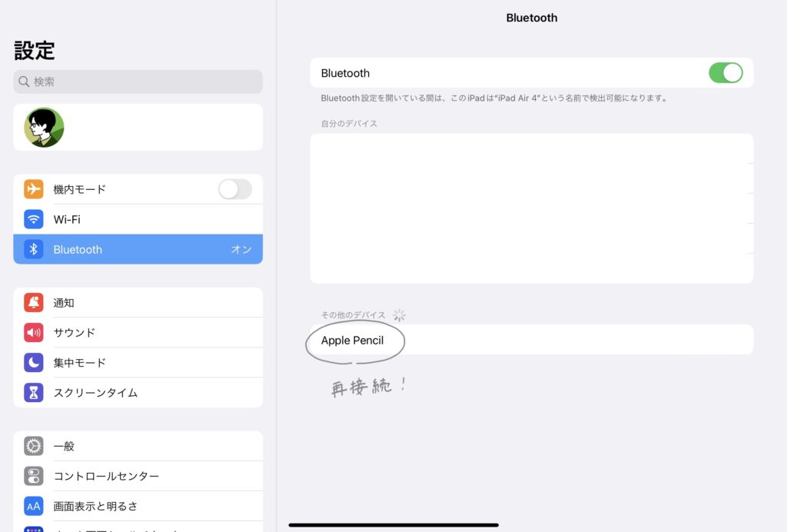
Task: Tap the その他のデバイス section label
Action: (x=353, y=314)
